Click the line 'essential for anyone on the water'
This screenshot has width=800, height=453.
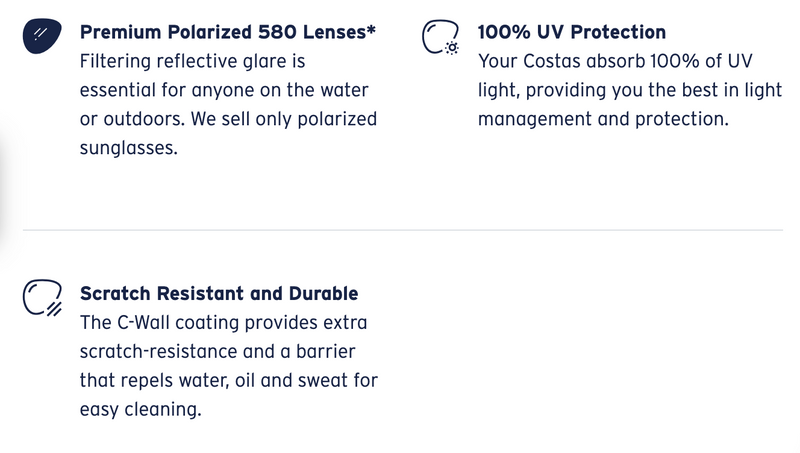(x=224, y=90)
